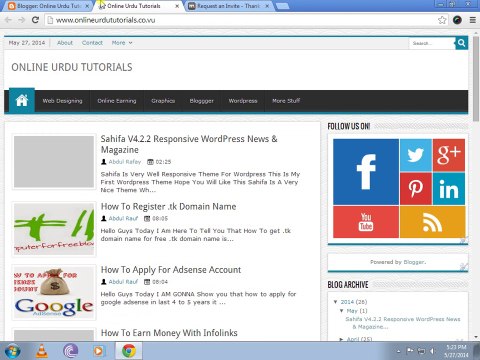
Task: Open How To Apply For Adsense post
Action: coord(171,270)
